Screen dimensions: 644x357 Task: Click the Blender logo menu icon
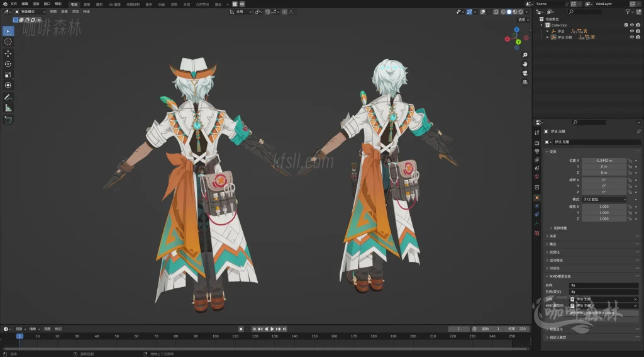[x=5, y=4]
